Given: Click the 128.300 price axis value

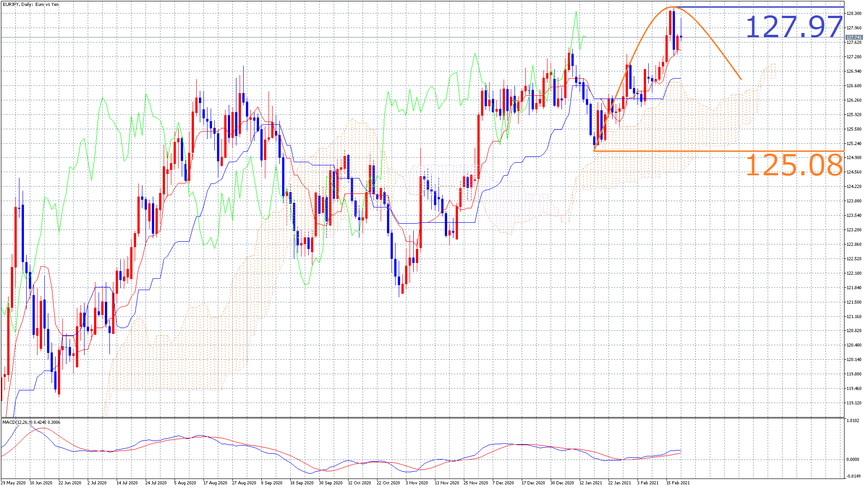Looking at the screenshot, I should [854, 14].
